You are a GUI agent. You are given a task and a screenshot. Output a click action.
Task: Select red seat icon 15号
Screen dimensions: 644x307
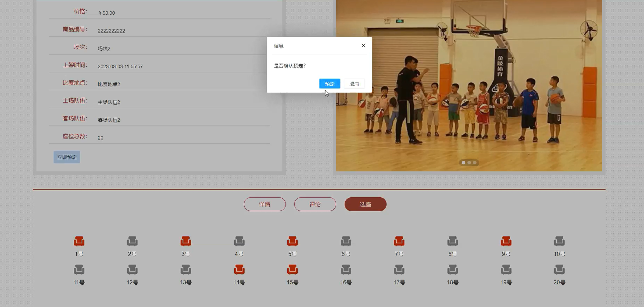[x=293, y=269]
